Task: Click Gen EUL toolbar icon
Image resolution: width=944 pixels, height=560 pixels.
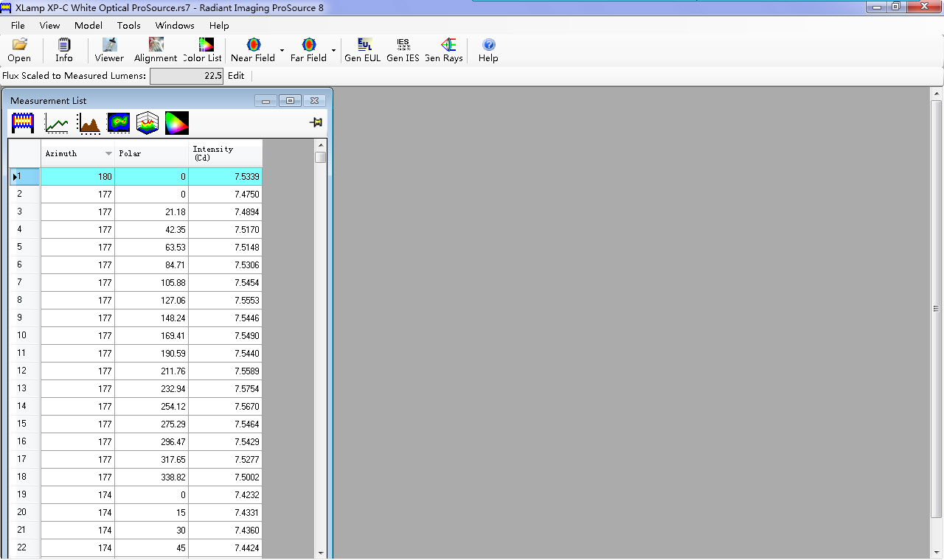Action: click(x=363, y=50)
